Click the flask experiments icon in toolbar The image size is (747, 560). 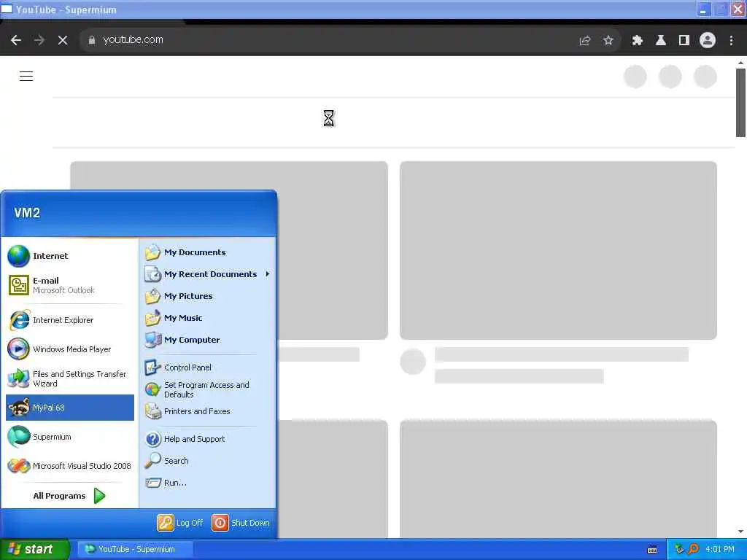[x=660, y=41]
